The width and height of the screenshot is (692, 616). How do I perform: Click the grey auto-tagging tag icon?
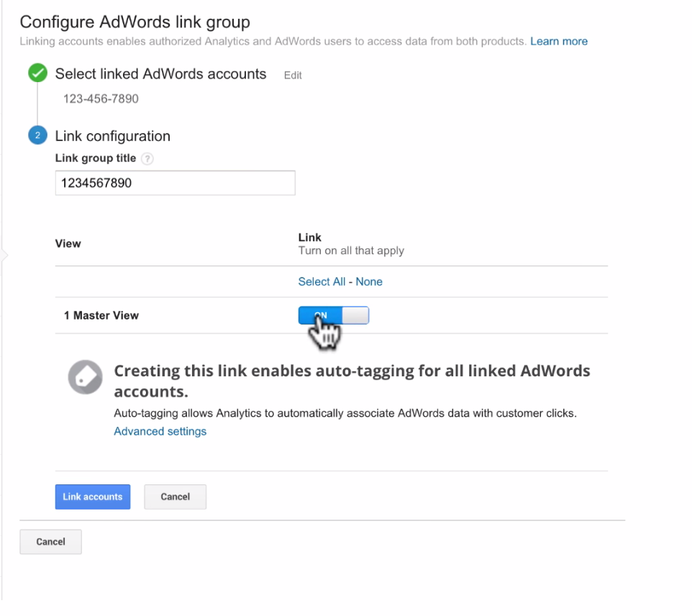coord(85,377)
